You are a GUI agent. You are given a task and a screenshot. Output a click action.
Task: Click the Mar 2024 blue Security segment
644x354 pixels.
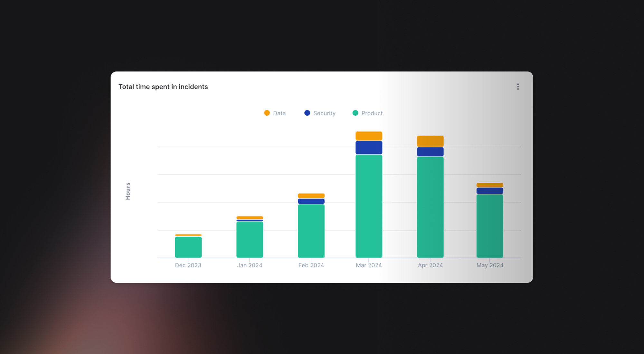(369, 148)
